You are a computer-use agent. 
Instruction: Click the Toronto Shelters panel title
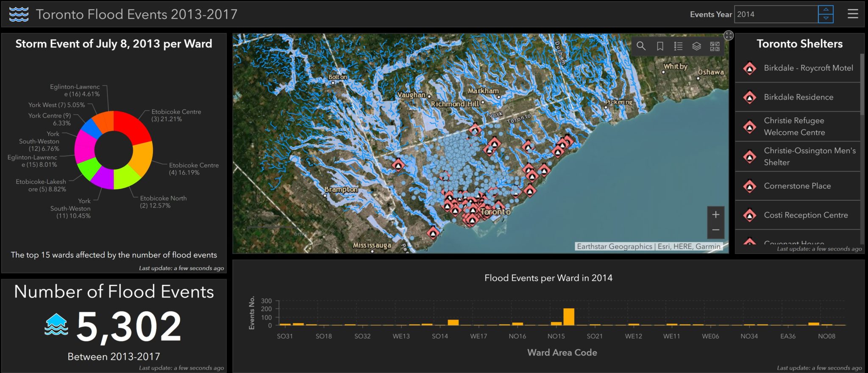pyautogui.click(x=800, y=44)
